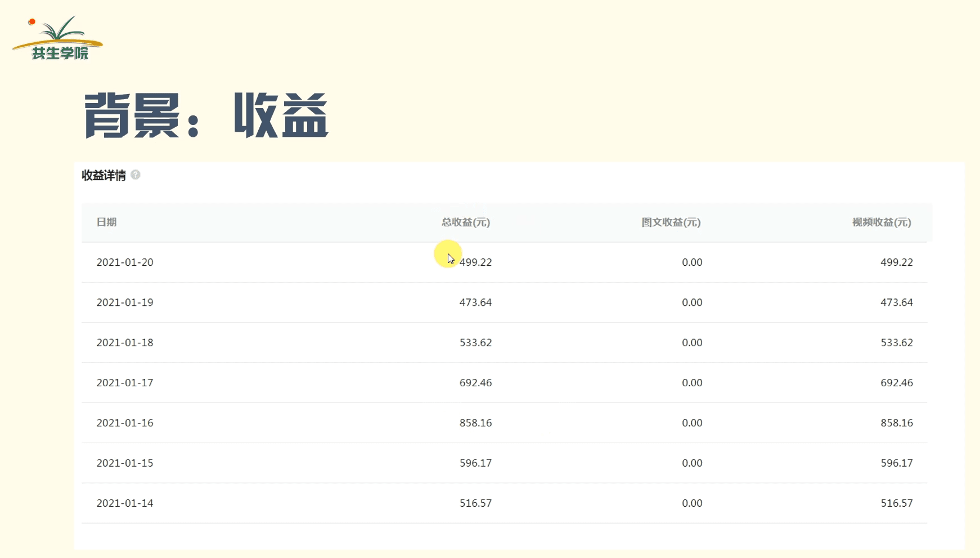Click total income 692.46 for 2021-01-17
The height and width of the screenshot is (558, 980).
click(475, 383)
